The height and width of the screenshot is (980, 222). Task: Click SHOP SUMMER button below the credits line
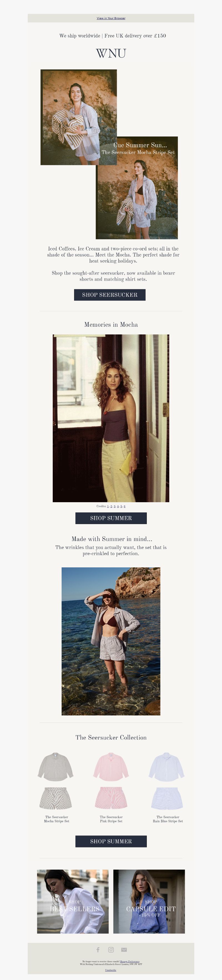point(111,518)
